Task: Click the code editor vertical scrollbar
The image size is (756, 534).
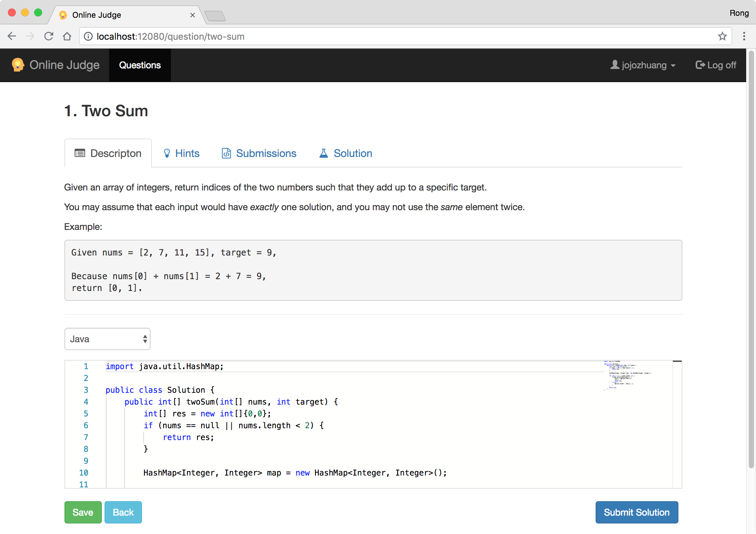Action: point(677,424)
